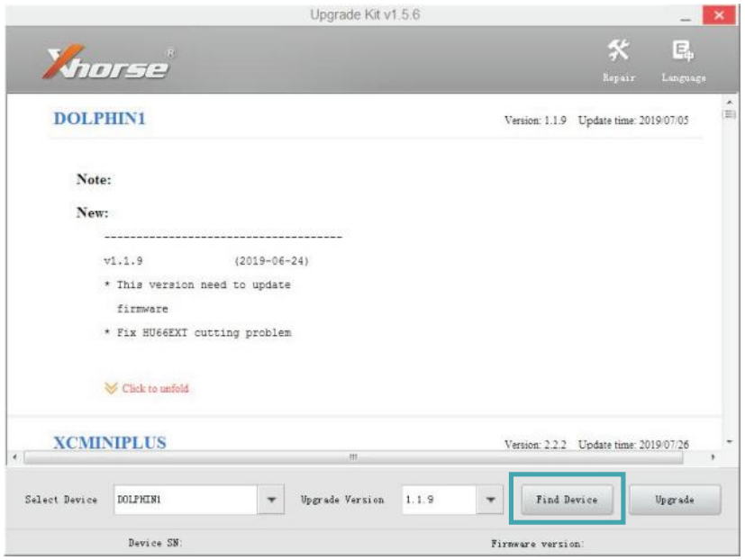The image size is (745, 560).
Task: Click the horizontal scrollbar right arrow
Action: click(x=713, y=457)
